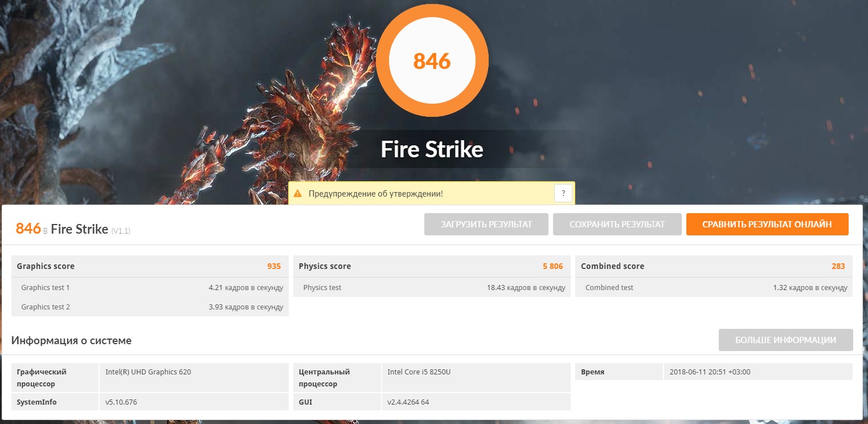Select the Combined test row
Image resolution: width=868 pixels, height=424 pixels.
click(x=714, y=288)
